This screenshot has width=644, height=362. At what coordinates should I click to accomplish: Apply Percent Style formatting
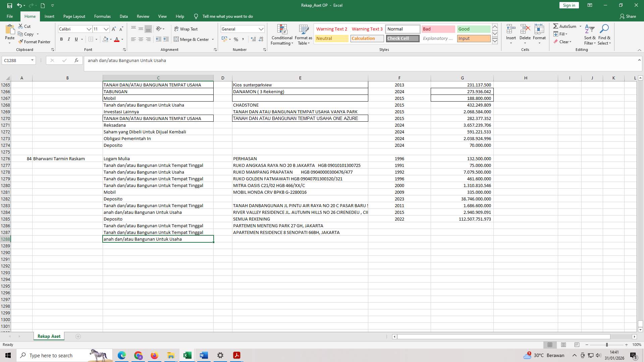click(x=236, y=39)
